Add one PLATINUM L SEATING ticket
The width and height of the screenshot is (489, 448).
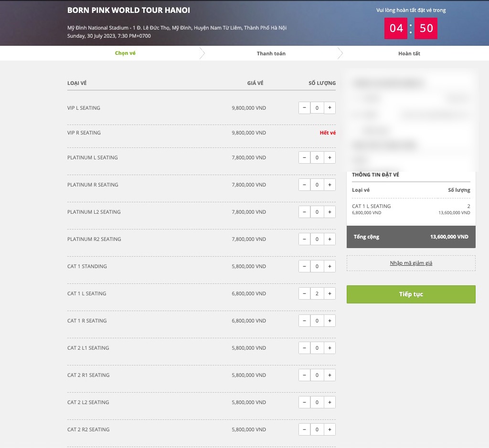tap(330, 157)
